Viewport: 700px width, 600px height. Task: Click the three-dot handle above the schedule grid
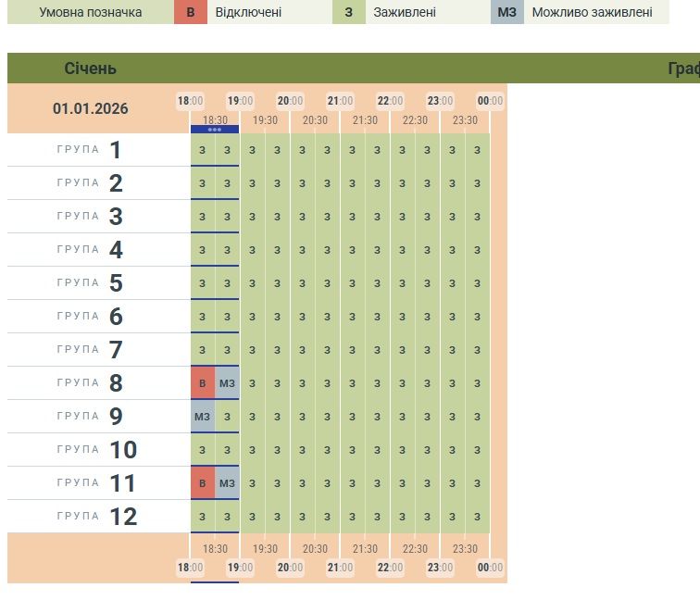(x=215, y=130)
